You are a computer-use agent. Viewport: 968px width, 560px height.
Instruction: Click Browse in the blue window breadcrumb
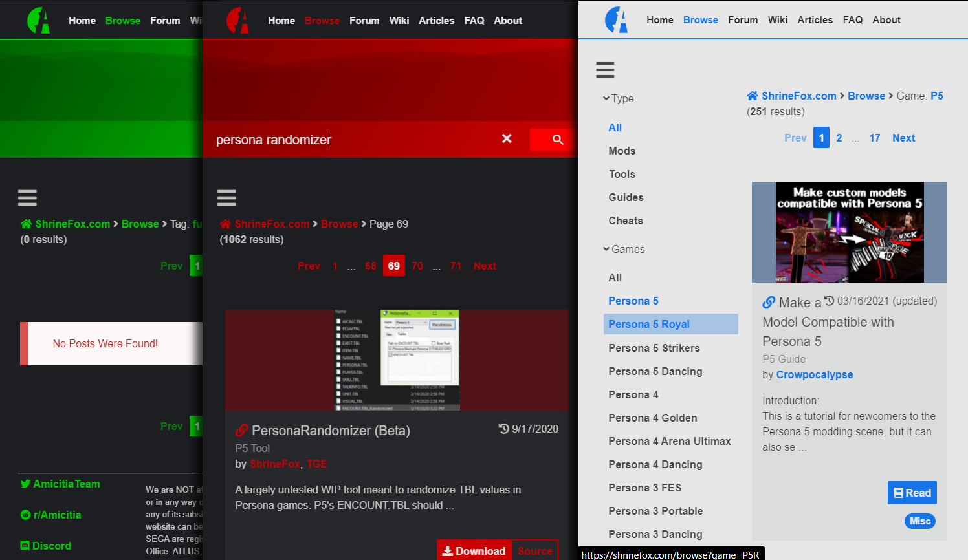point(866,96)
